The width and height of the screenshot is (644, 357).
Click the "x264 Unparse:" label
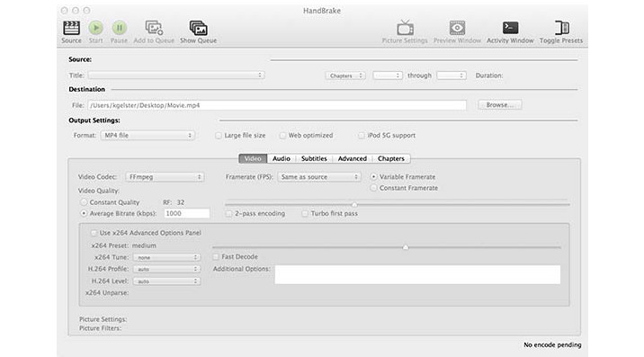[x=107, y=293]
